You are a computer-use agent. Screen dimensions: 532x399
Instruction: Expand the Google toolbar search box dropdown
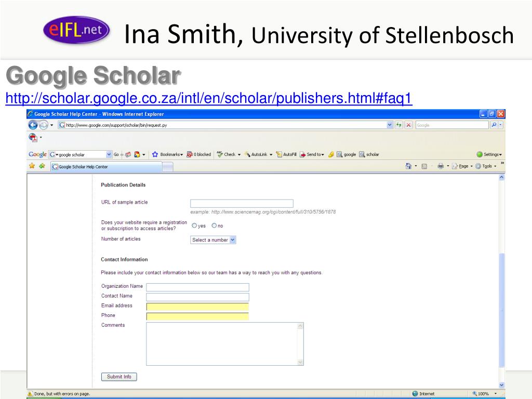[109, 154]
